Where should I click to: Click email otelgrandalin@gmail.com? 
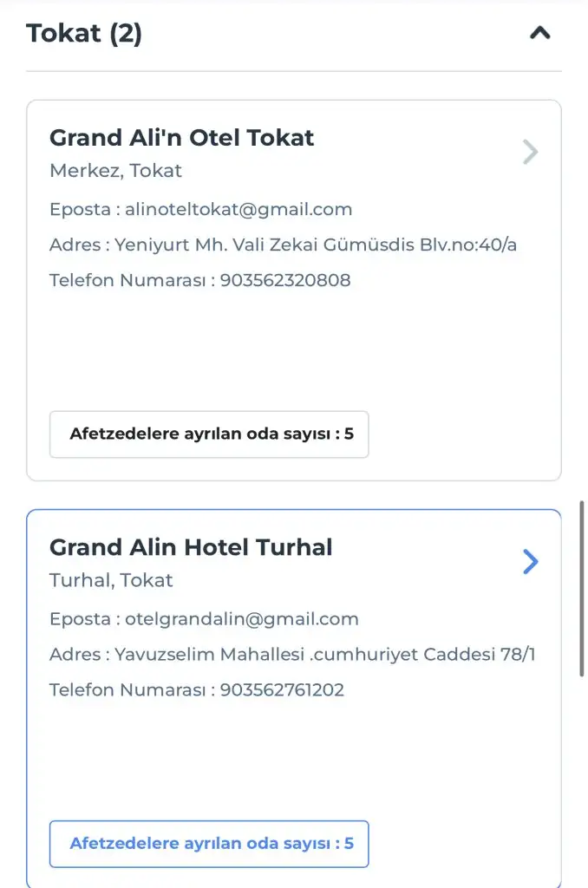[x=242, y=618]
